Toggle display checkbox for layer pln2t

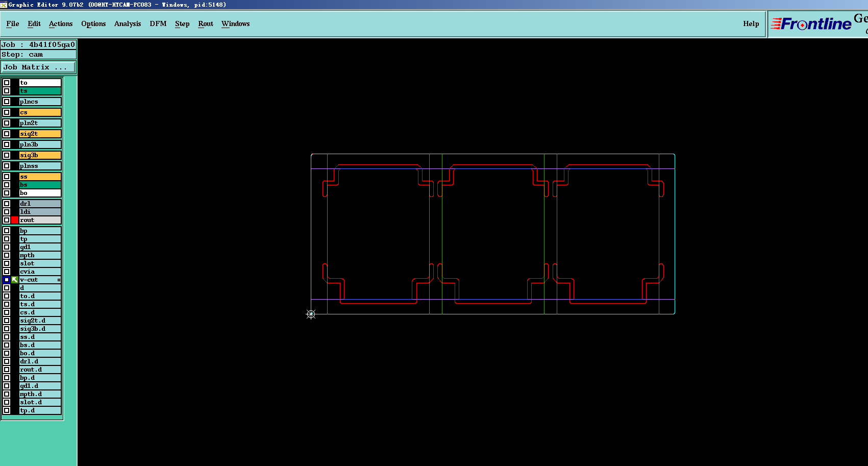(x=7, y=123)
